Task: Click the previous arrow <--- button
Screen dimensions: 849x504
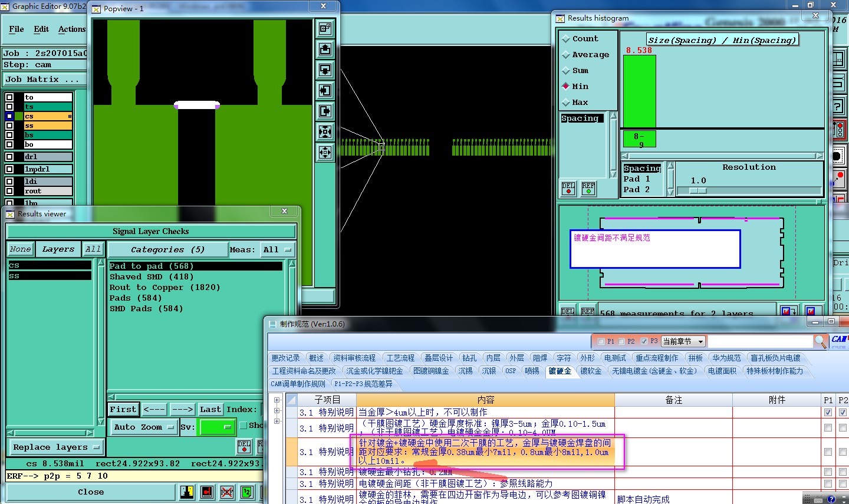Action: (x=154, y=409)
